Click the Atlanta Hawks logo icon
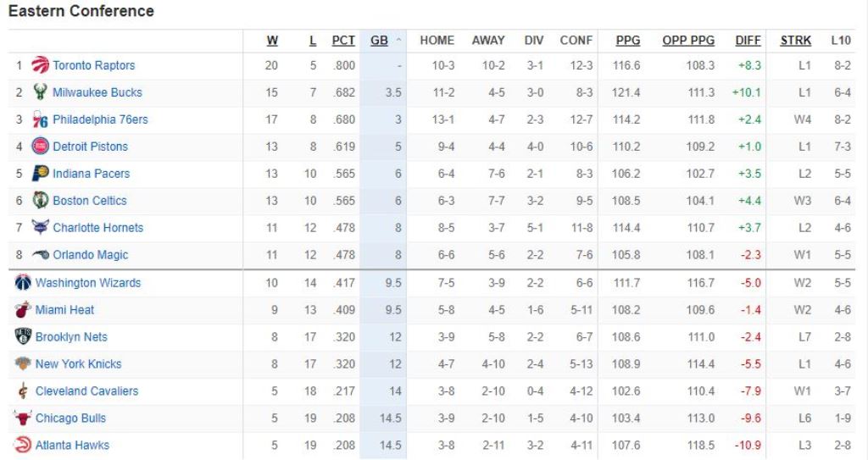 click(x=23, y=446)
